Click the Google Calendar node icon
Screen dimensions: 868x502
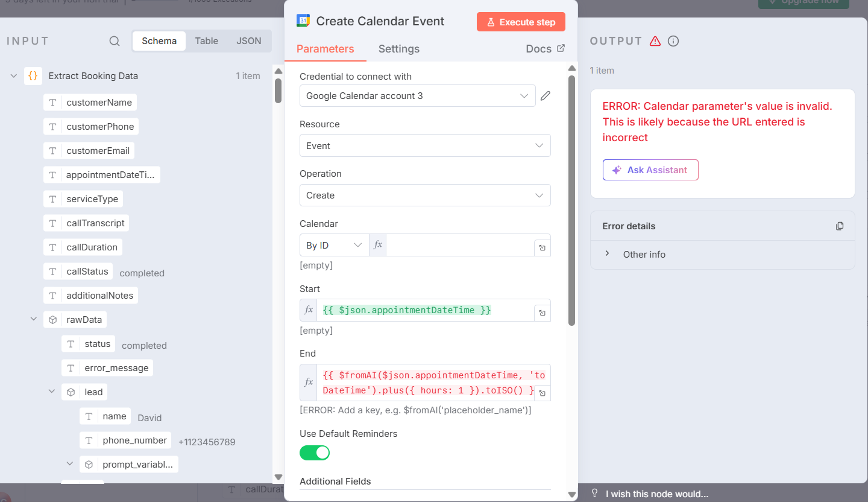click(303, 21)
